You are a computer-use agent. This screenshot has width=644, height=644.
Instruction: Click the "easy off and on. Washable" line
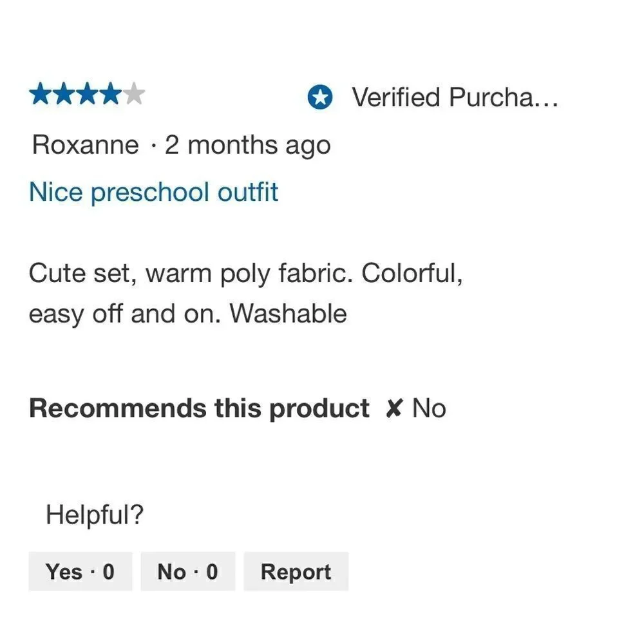(x=187, y=315)
